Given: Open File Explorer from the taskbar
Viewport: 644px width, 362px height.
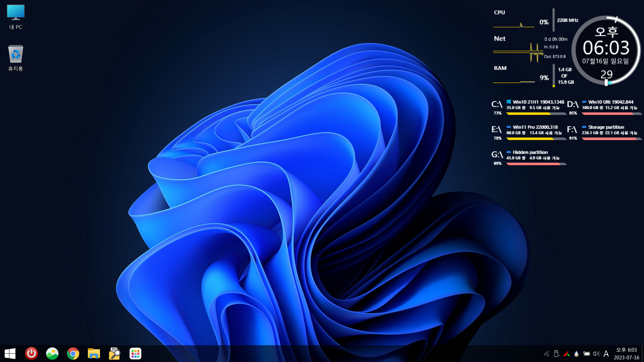Looking at the screenshot, I should tap(94, 354).
